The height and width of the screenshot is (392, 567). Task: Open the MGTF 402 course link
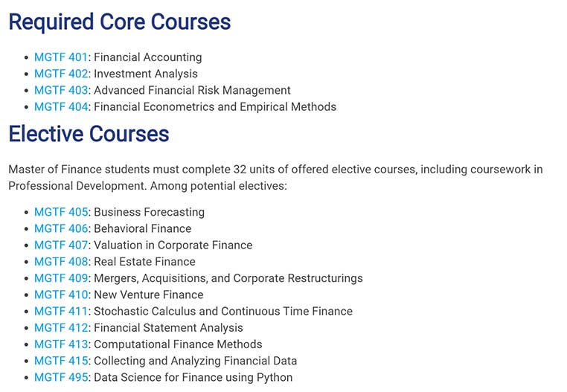(61, 74)
